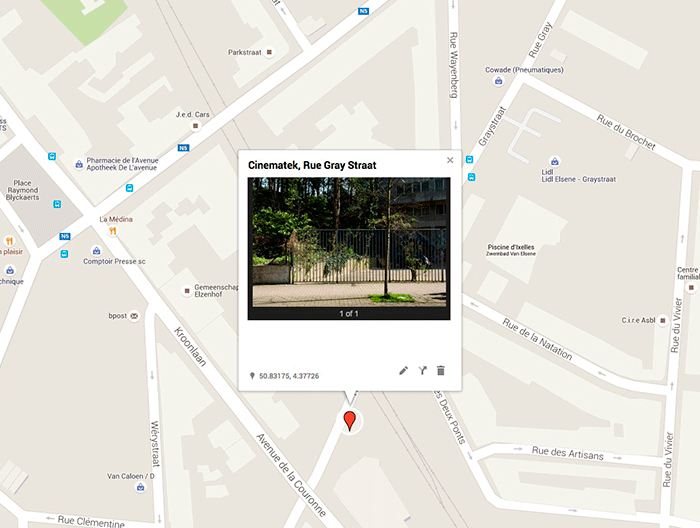This screenshot has width=700, height=528.
Task: Click the Kroonlaan street label
Action: (x=190, y=346)
